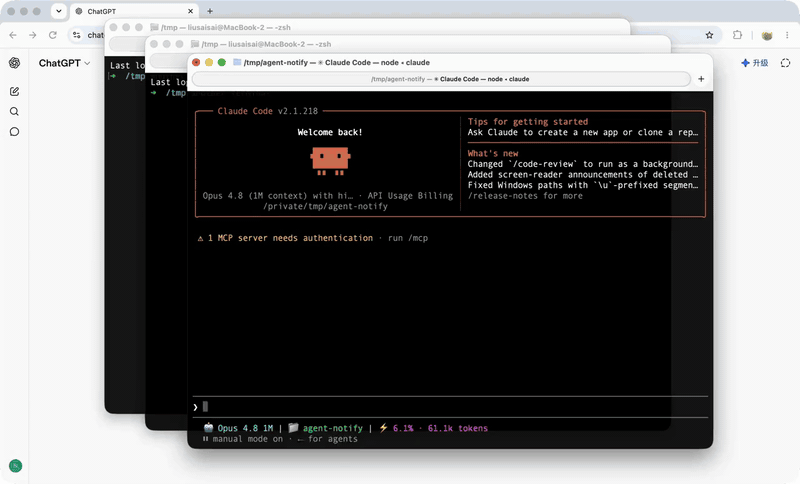Viewport: 800px width, 484px height.
Task: Click the robot icon in the status line
Action: (208, 427)
